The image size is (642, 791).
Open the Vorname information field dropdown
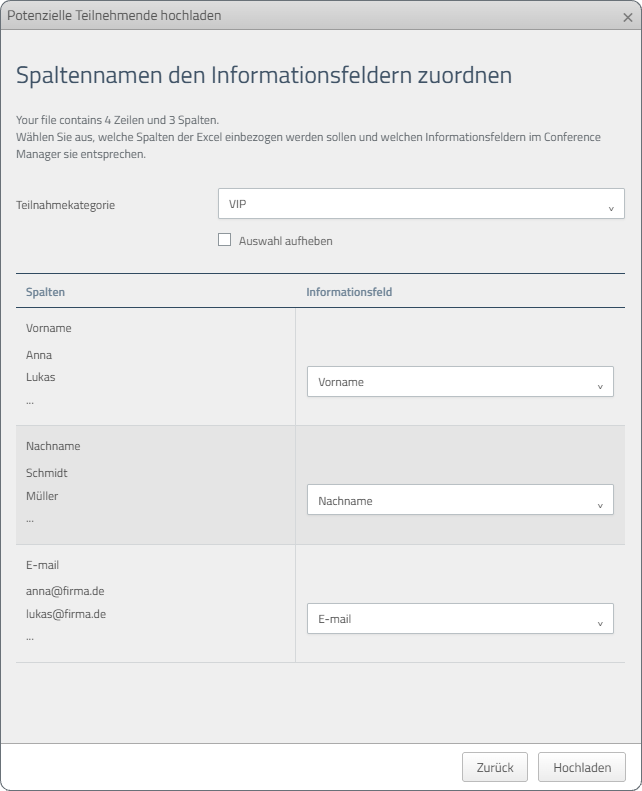(460, 382)
